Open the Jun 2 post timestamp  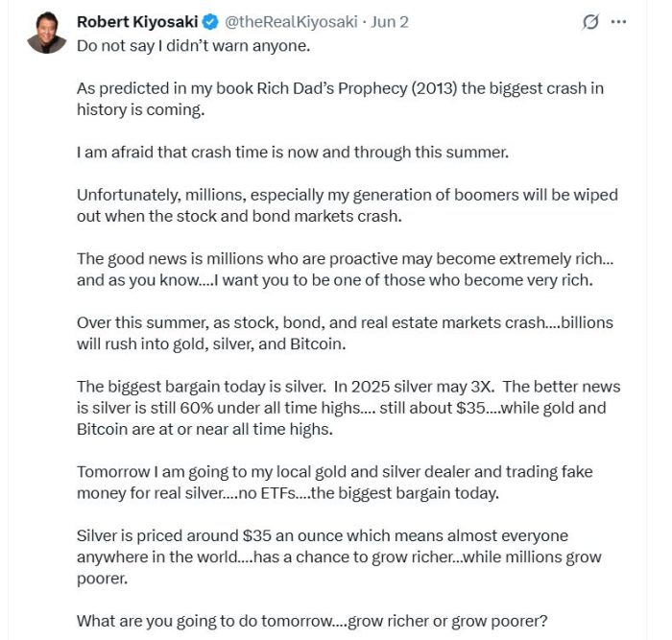(x=390, y=22)
